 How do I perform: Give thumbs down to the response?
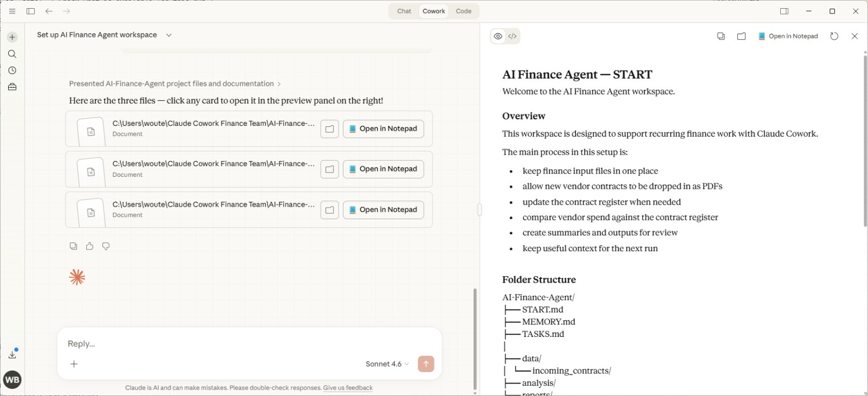(106, 246)
